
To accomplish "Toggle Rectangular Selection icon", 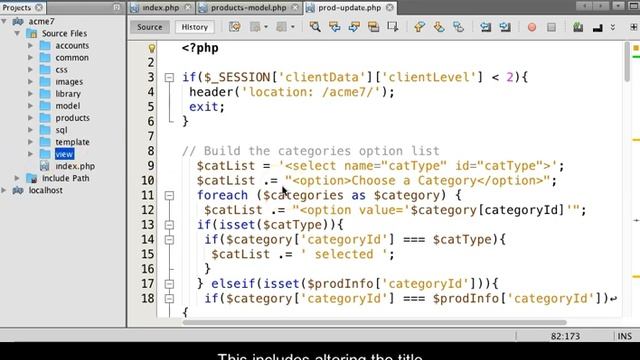I will 393,27.
